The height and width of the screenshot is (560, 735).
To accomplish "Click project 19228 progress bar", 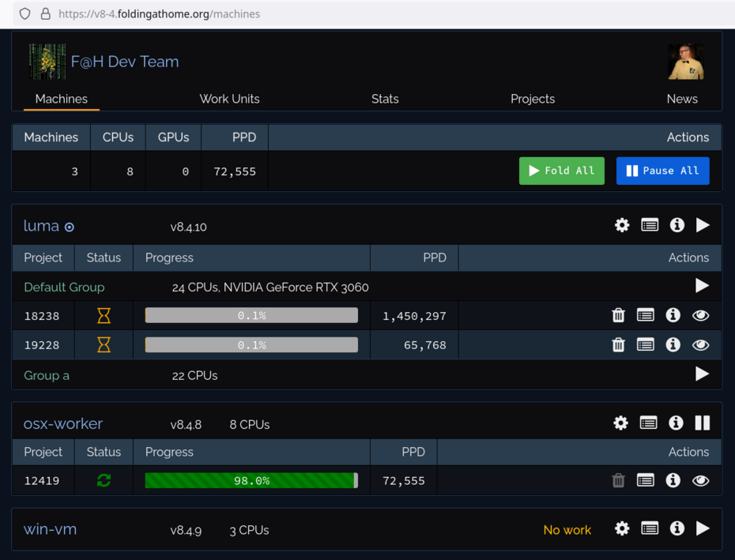I will 251,345.
